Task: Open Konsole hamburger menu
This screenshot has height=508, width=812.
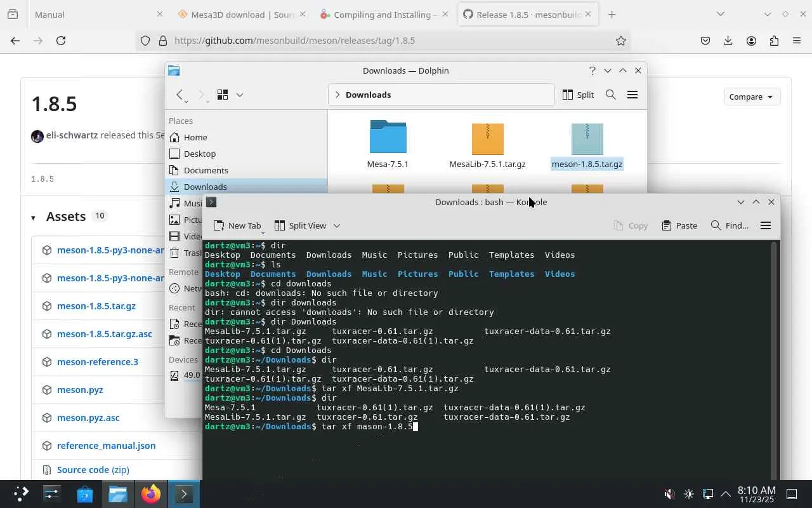Action: pyautogui.click(x=766, y=225)
